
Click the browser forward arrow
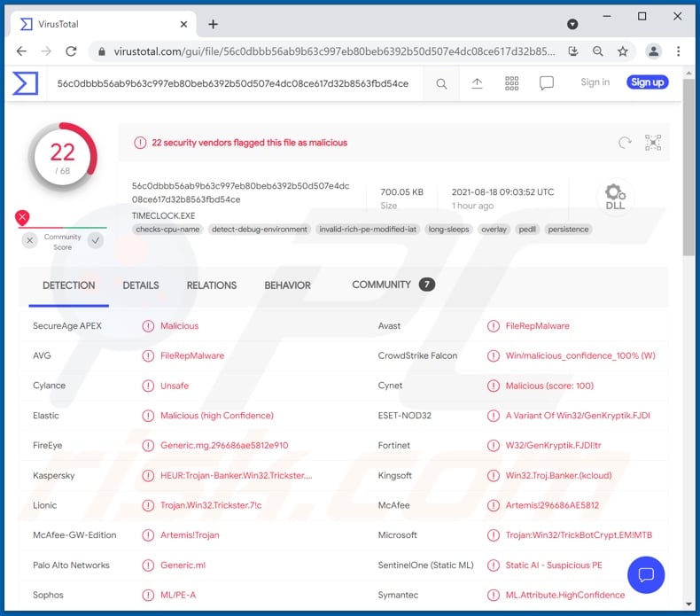46,51
